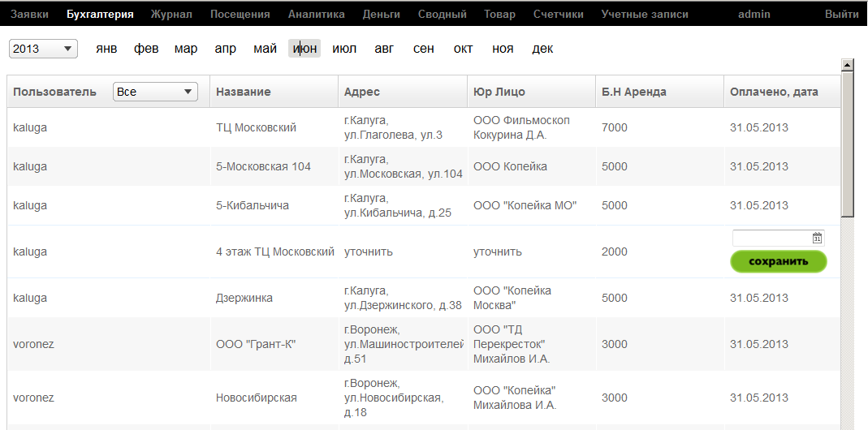
Task: Click the 7000 rent value
Action: 615,128
